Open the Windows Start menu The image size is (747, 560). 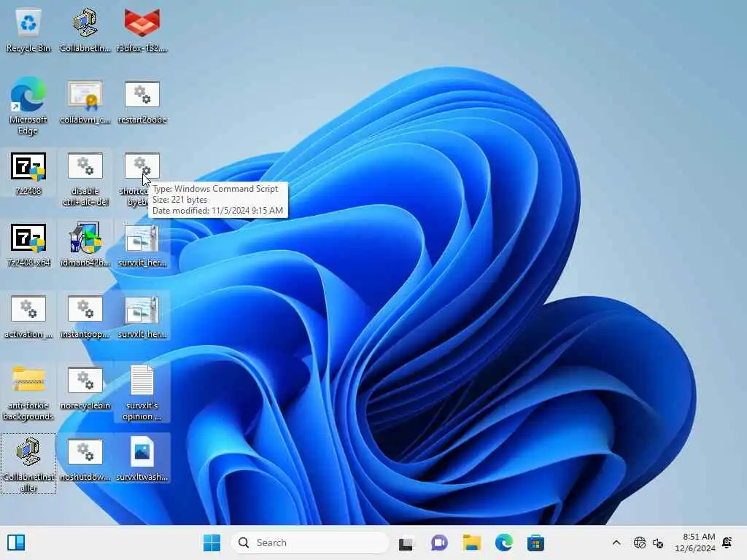pyautogui.click(x=212, y=542)
